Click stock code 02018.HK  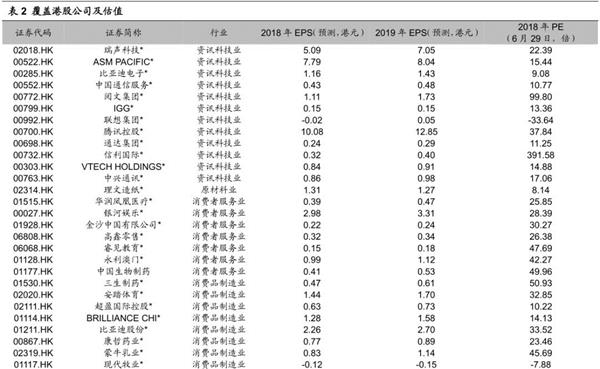pyautogui.click(x=33, y=50)
